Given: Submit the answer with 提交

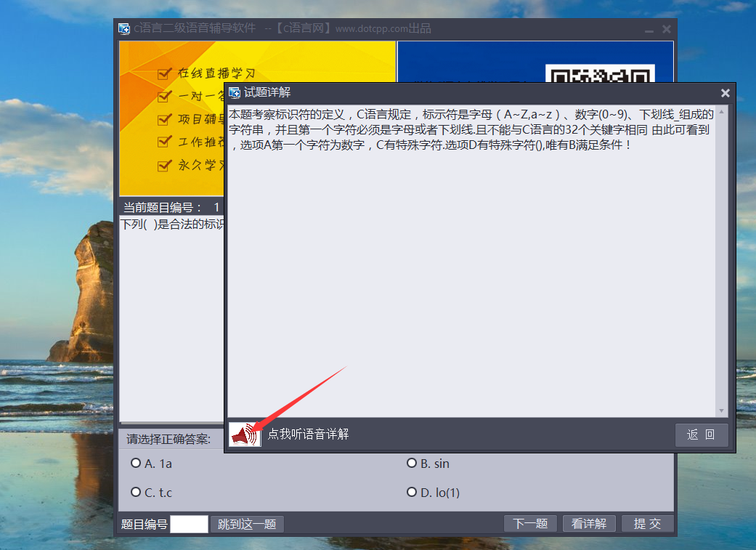Looking at the screenshot, I should coord(647,524).
